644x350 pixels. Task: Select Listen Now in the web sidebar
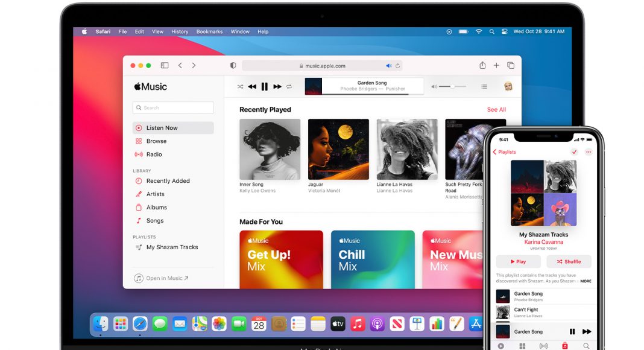[x=173, y=128]
